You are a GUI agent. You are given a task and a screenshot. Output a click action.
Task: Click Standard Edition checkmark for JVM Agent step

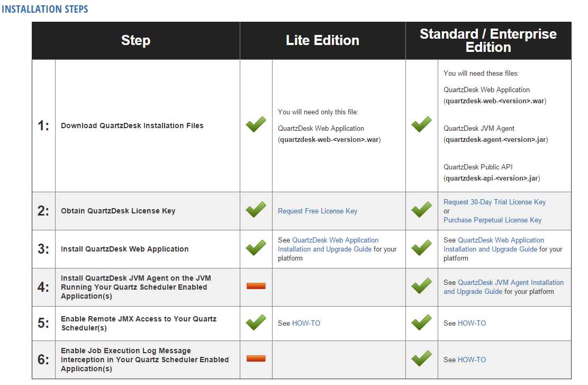pyautogui.click(x=421, y=285)
